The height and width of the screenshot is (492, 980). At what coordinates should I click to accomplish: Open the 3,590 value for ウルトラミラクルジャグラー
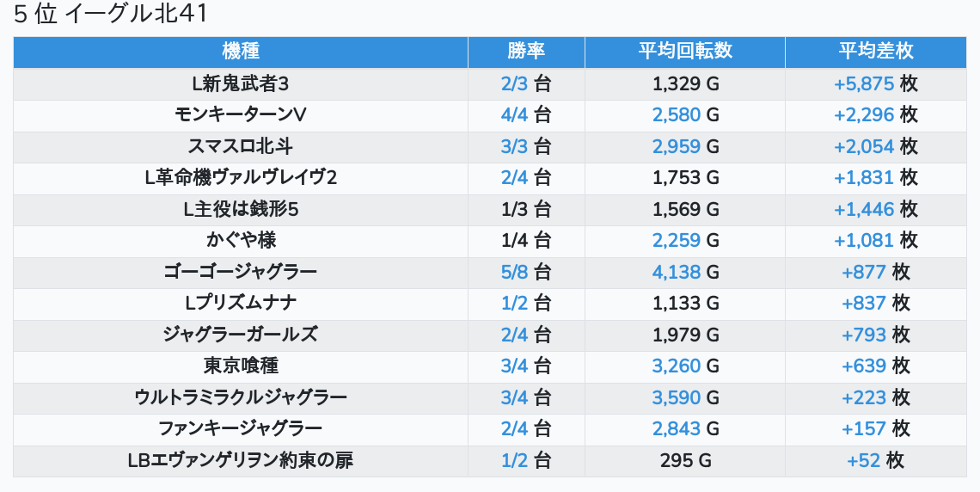[x=677, y=398]
